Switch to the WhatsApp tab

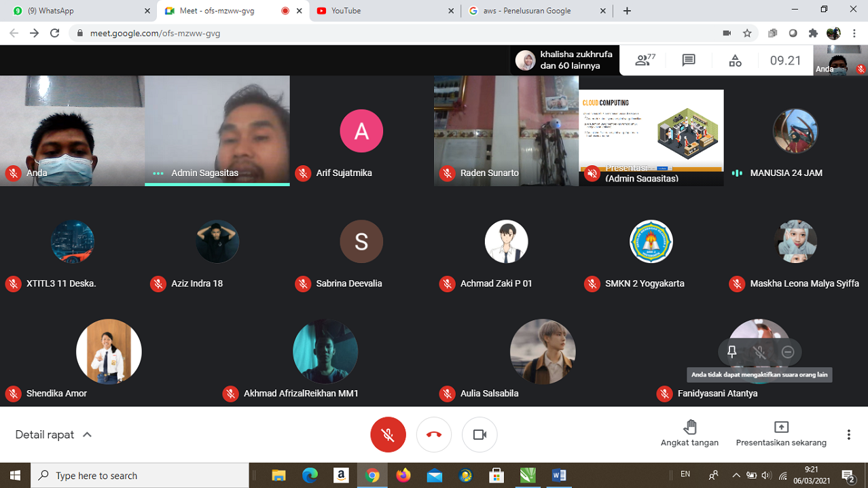[78, 11]
